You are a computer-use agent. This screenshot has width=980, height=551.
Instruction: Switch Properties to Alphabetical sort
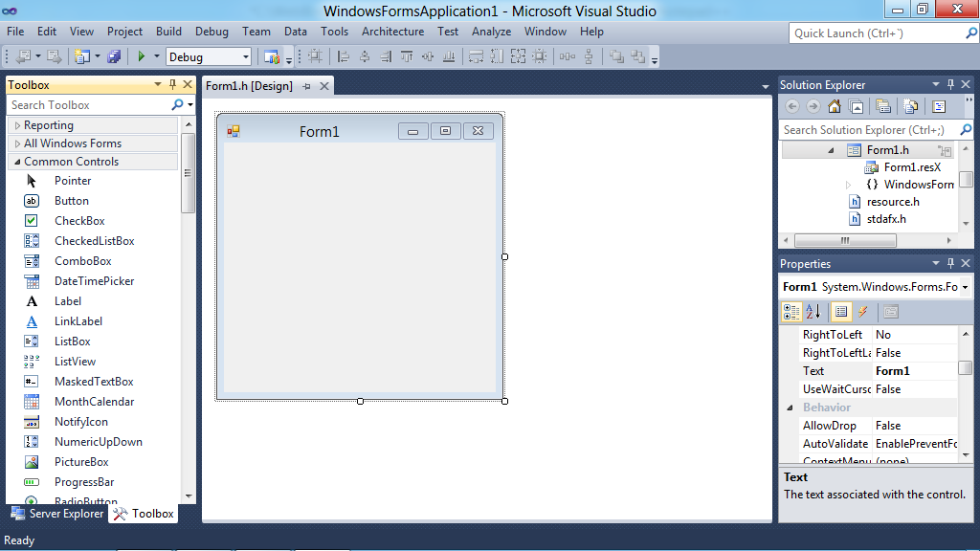tap(813, 311)
